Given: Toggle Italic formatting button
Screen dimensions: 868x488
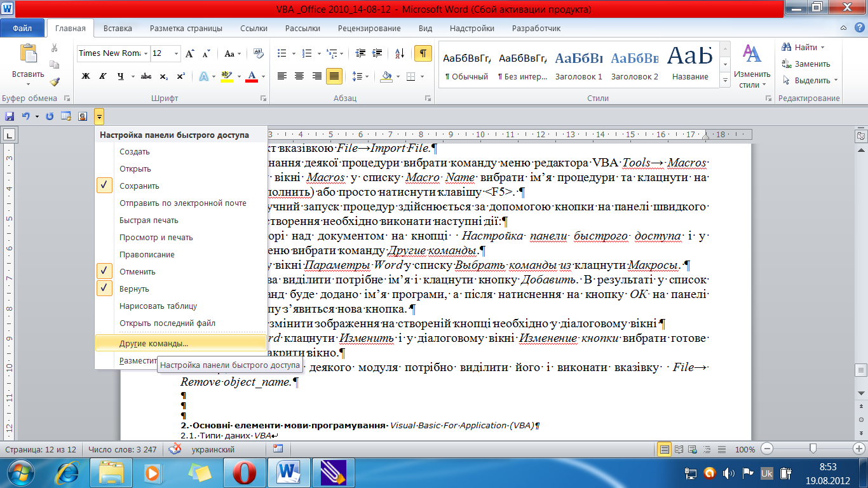Looking at the screenshot, I should tap(103, 76).
